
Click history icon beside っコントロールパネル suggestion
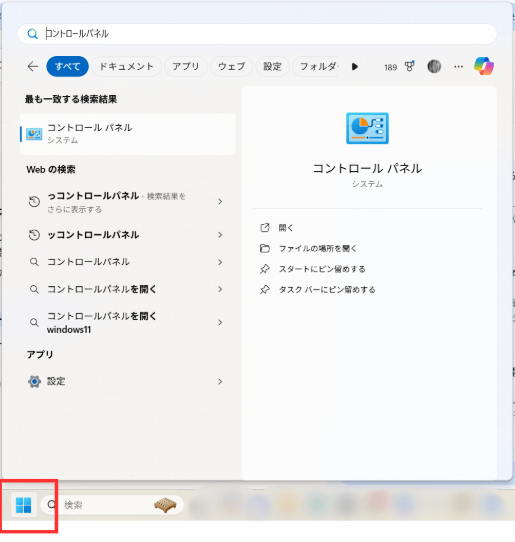click(34, 201)
